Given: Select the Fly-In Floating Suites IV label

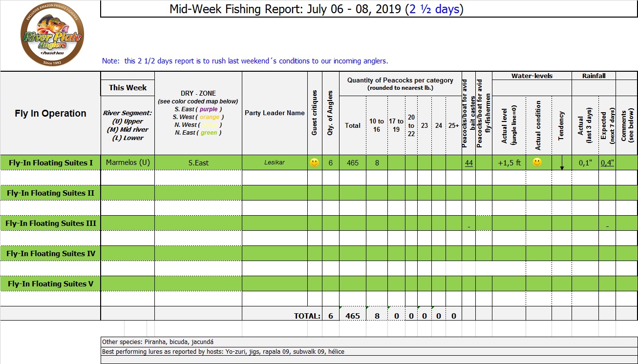Looking at the screenshot, I should (x=50, y=254).
